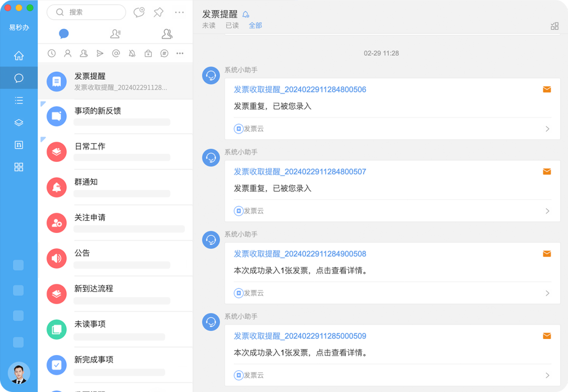The width and height of the screenshot is (568, 392).
Task: Expand the 发票云 card chevron on last message
Action: point(548,375)
